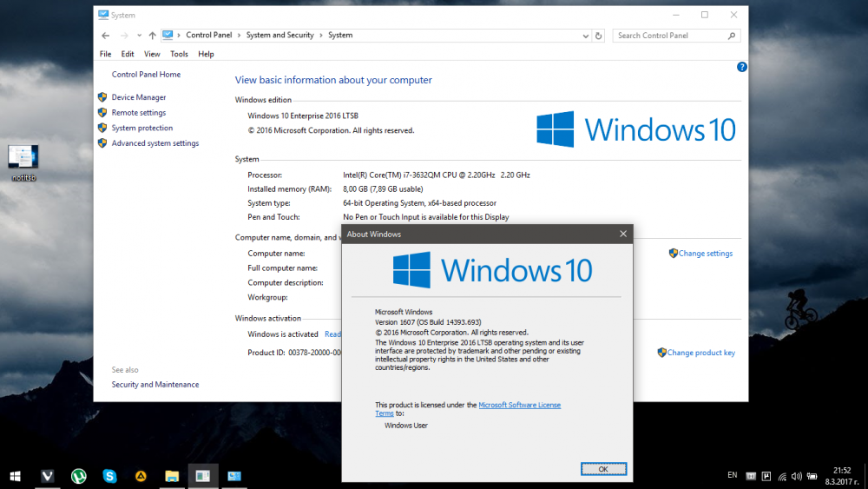Open Device Manager from the sidebar
This screenshot has width=868, height=489.
pyautogui.click(x=138, y=97)
